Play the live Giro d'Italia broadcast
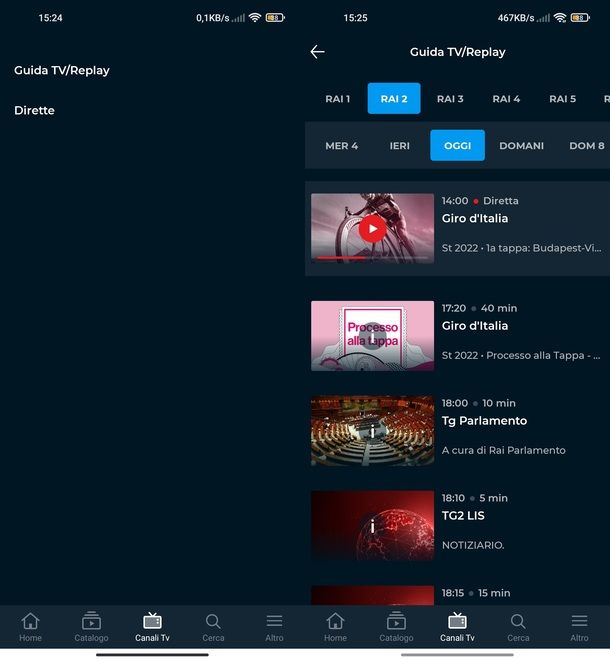This screenshot has height=660, width=610. [x=372, y=228]
